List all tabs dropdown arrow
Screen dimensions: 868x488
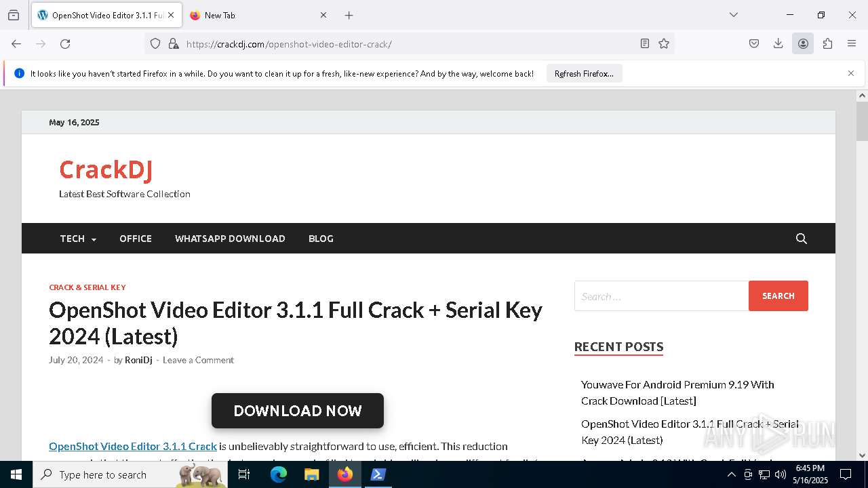coord(734,15)
